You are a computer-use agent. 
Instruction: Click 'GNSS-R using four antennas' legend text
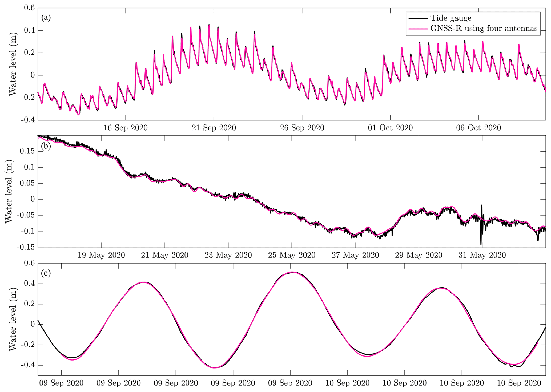pos(484,29)
